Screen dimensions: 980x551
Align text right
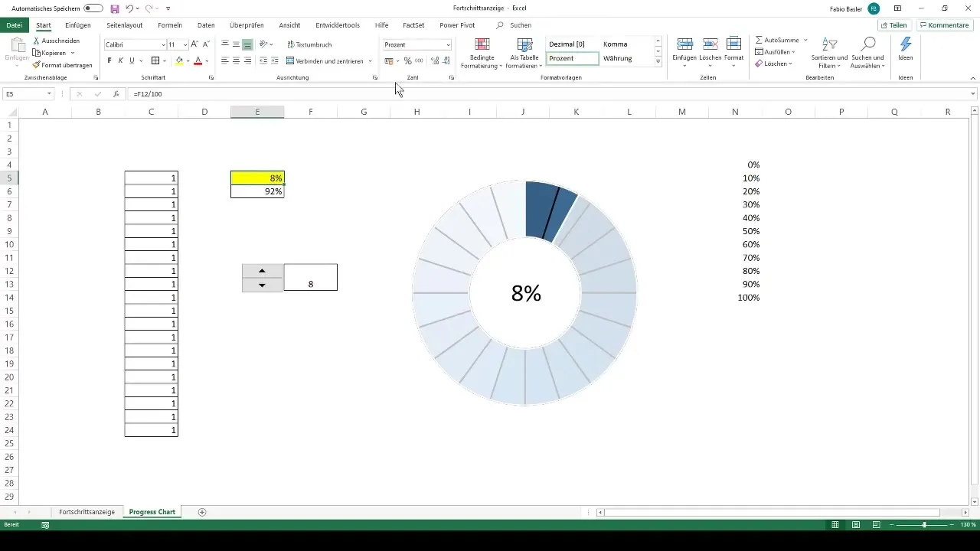[x=247, y=60]
